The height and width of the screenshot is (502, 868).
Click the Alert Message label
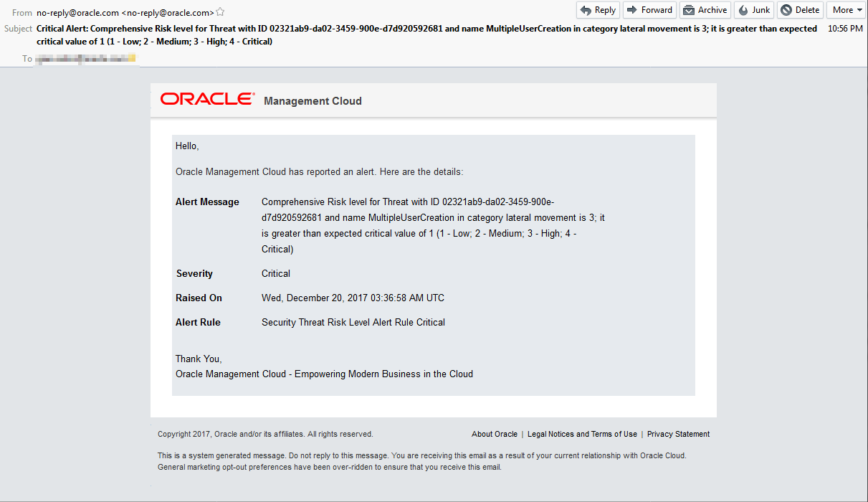tap(207, 202)
